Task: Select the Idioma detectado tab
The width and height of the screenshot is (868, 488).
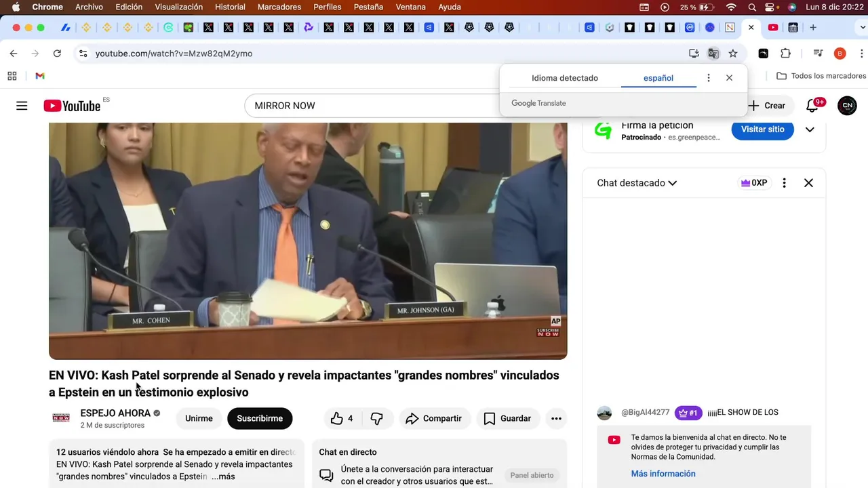Action: coord(565,78)
